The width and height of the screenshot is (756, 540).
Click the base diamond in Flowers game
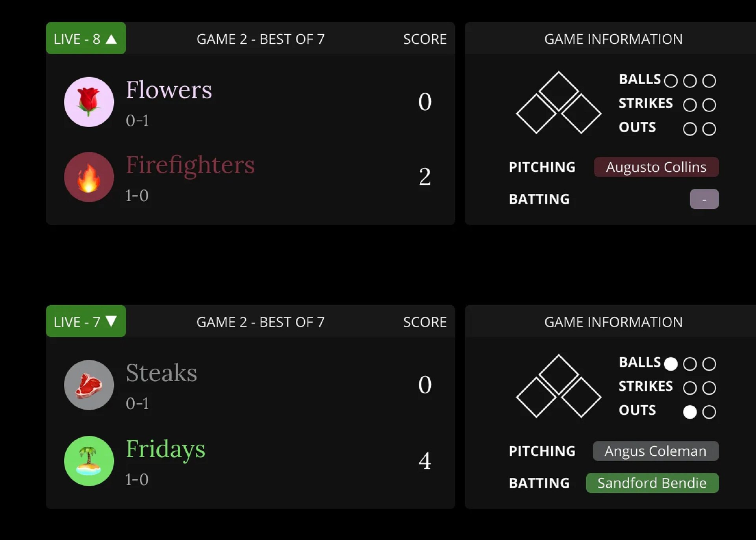(x=558, y=102)
